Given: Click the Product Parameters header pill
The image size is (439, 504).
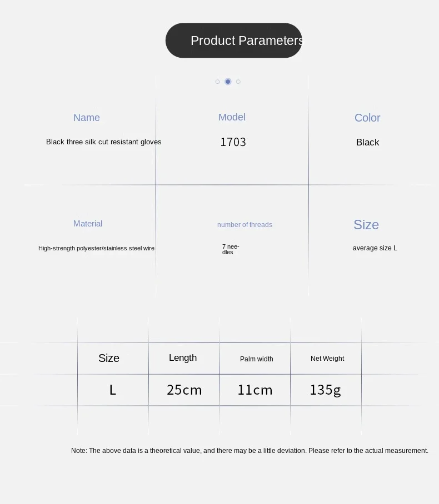Looking at the screenshot, I should (x=234, y=41).
